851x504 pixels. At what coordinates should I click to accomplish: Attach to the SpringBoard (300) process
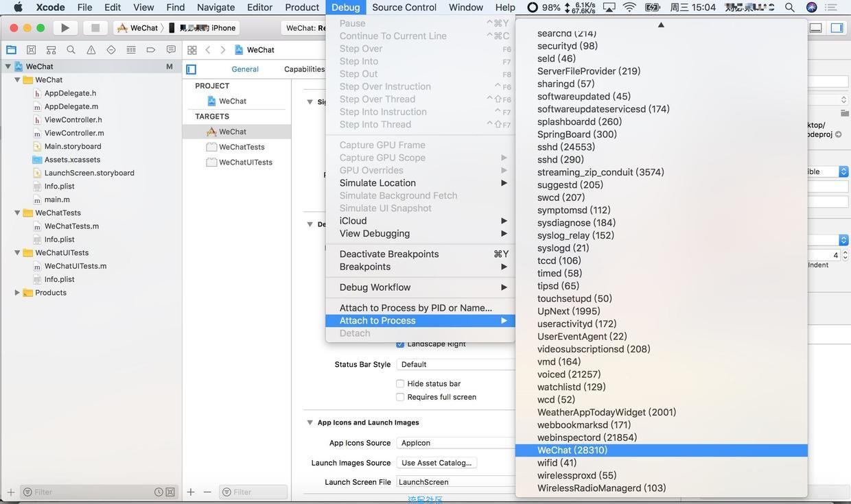tap(662, 134)
